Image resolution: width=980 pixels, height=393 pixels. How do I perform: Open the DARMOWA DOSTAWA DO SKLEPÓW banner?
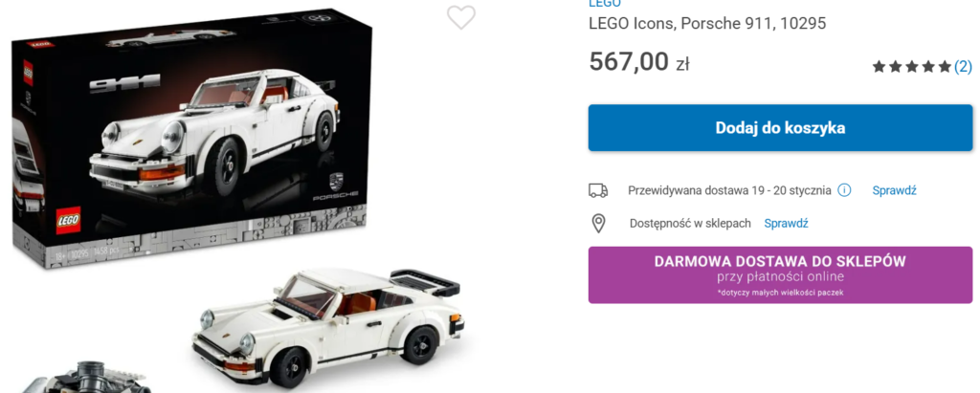pyautogui.click(x=780, y=275)
